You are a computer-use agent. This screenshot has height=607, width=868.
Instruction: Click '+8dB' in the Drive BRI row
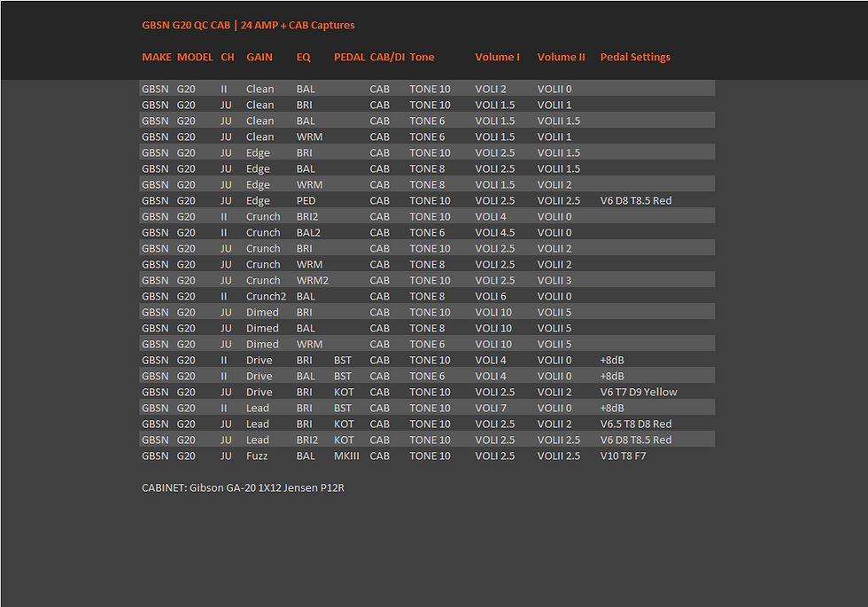tap(612, 361)
